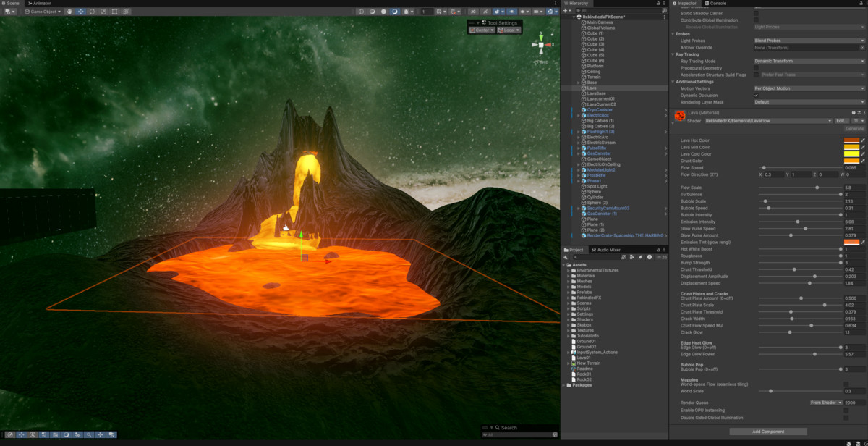The image size is (868, 446).
Task: Collapse the Ray Tracing section
Action: (x=673, y=54)
